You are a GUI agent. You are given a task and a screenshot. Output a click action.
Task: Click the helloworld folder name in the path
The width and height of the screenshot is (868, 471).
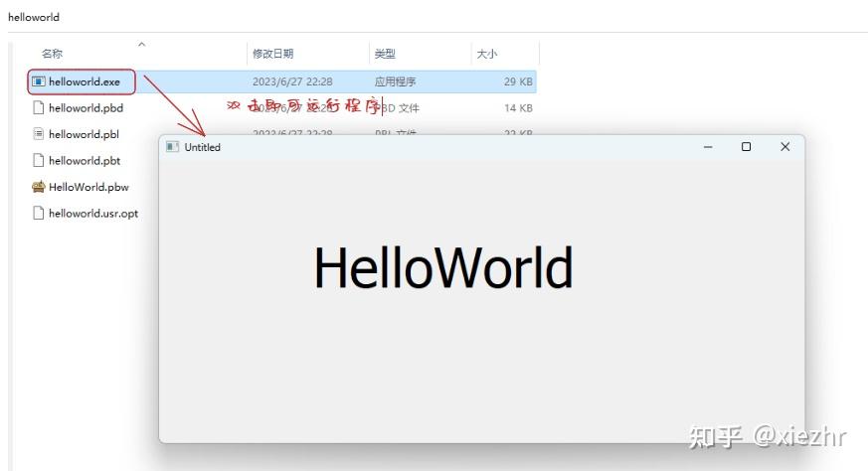34,17
